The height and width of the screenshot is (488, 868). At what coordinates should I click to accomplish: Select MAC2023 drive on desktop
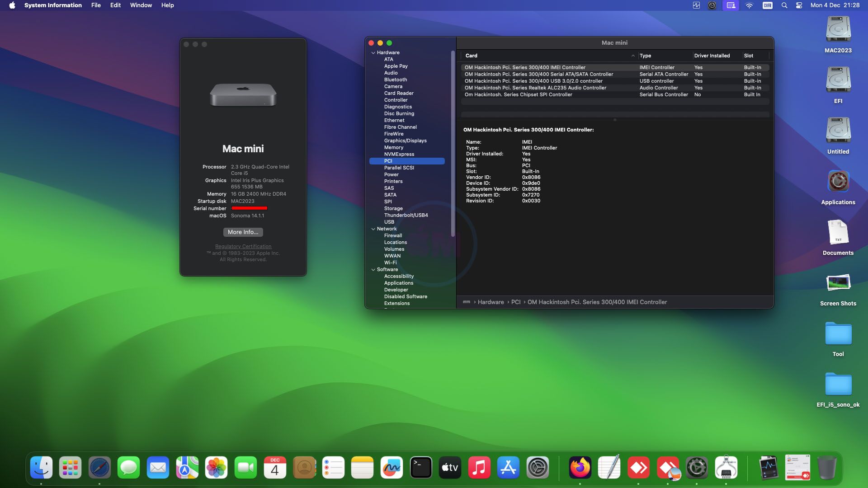click(x=838, y=35)
